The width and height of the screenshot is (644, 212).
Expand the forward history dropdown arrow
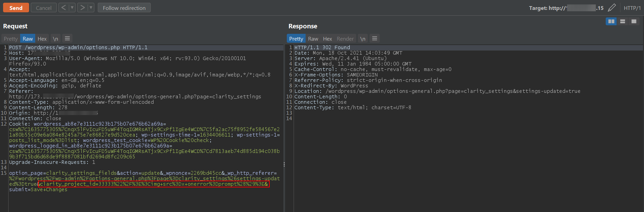point(91,8)
